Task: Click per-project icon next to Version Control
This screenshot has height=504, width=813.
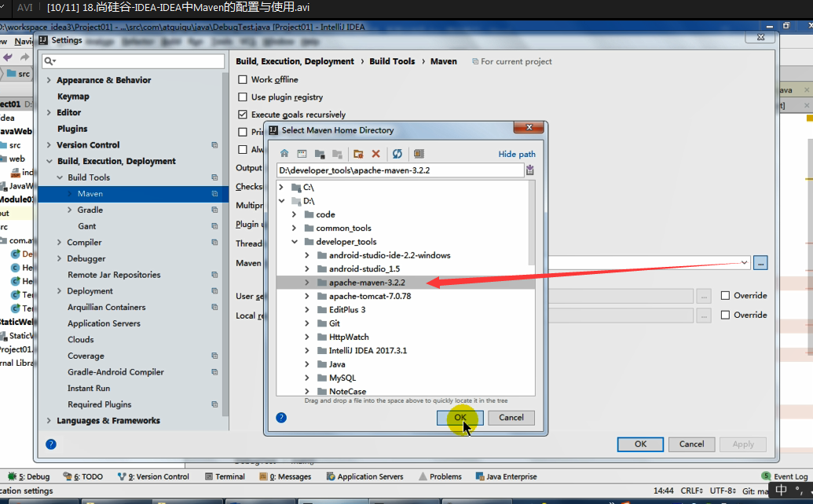Action: pyautogui.click(x=214, y=145)
